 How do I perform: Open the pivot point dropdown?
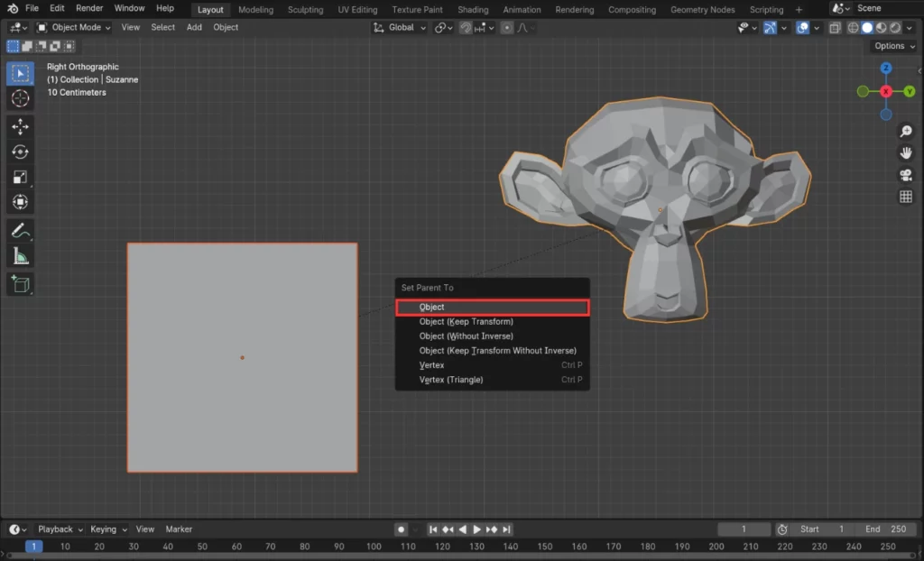point(444,28)
